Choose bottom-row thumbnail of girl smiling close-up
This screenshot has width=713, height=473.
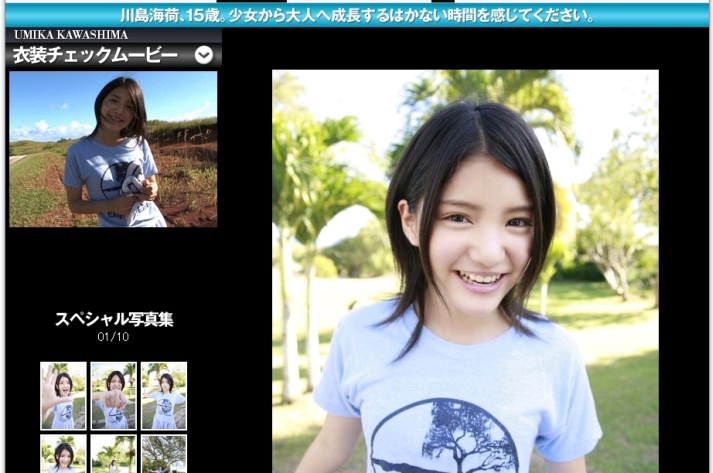point(63,453)
